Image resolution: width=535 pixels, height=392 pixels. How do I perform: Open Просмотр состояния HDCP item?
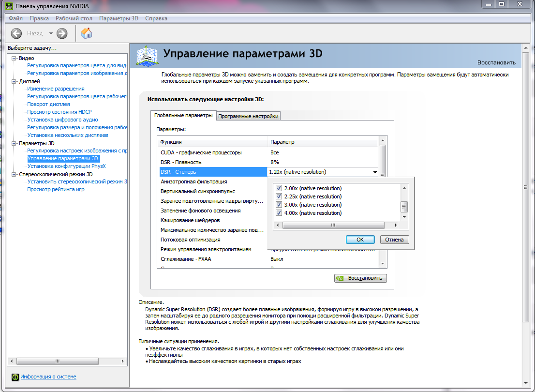tap(59, 112)
